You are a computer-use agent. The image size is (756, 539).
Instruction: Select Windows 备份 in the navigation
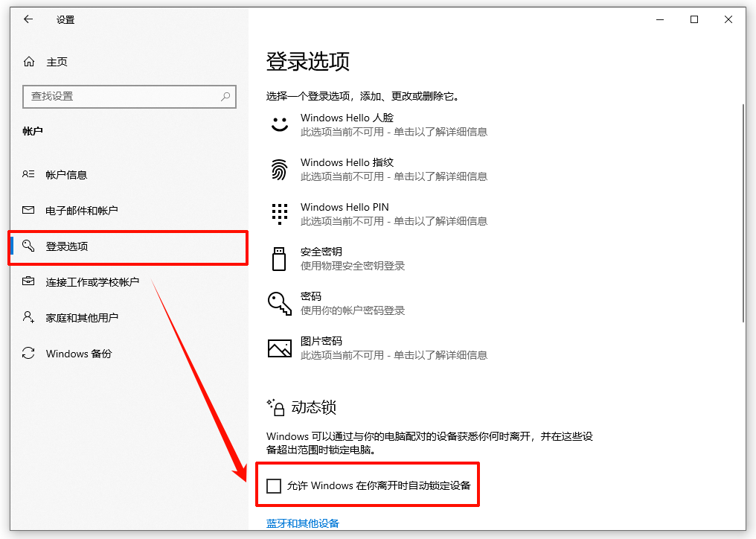pyautogui.click(x=74, y=354)
